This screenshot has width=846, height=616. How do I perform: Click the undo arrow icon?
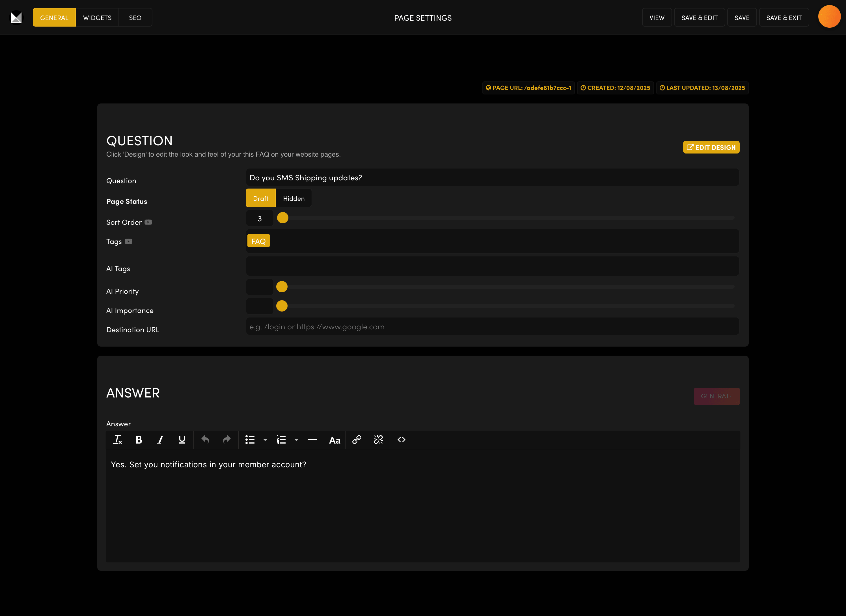pyautogui.click(x=205, y=440)
